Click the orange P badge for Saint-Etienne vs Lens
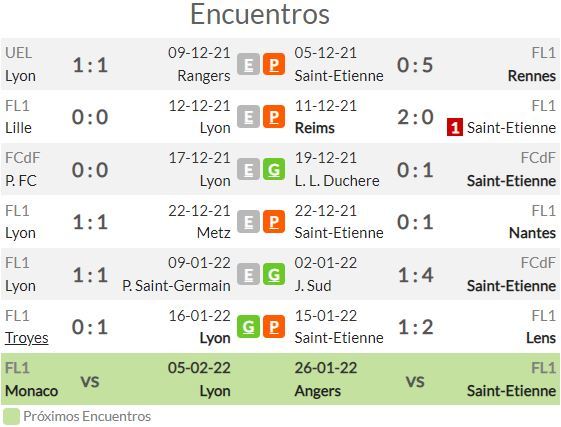The height and width of the screenshot is (427, 561). tap(274, 326)
